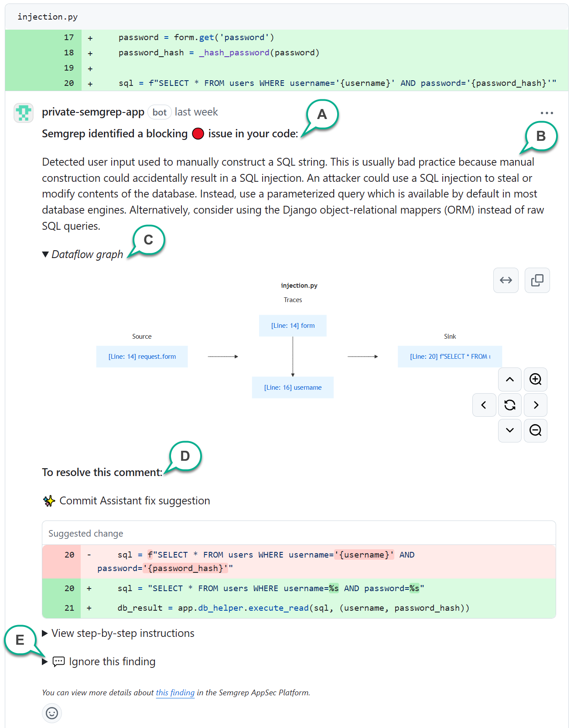Click the request.form source node
The image size is (574, 728).
[142, 357]
